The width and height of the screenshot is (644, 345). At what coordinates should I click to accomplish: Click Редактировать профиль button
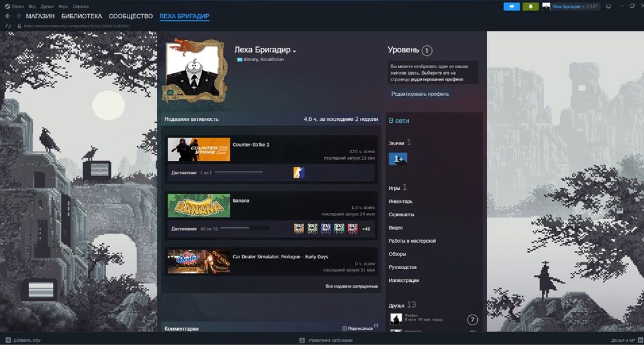[420, 94]
